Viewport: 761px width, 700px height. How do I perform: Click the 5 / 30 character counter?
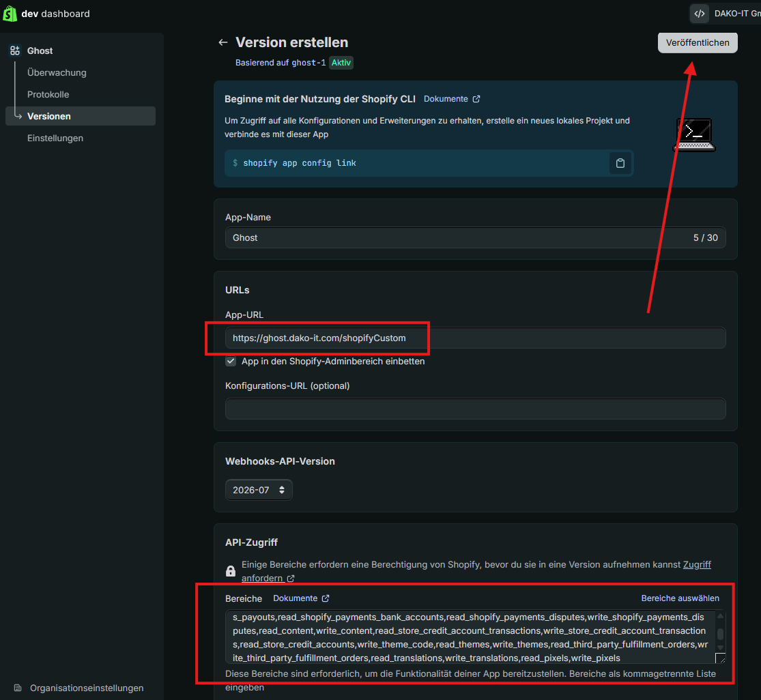[x=705, y=237]
